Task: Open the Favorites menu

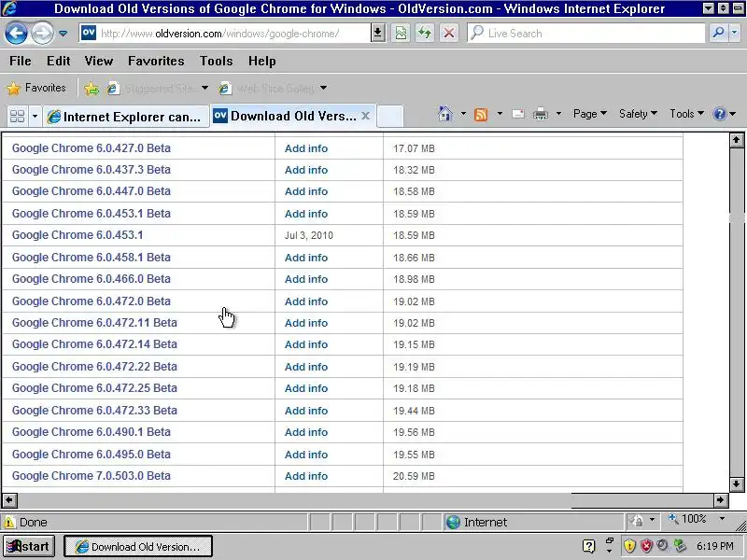Action: coord(156,61)
